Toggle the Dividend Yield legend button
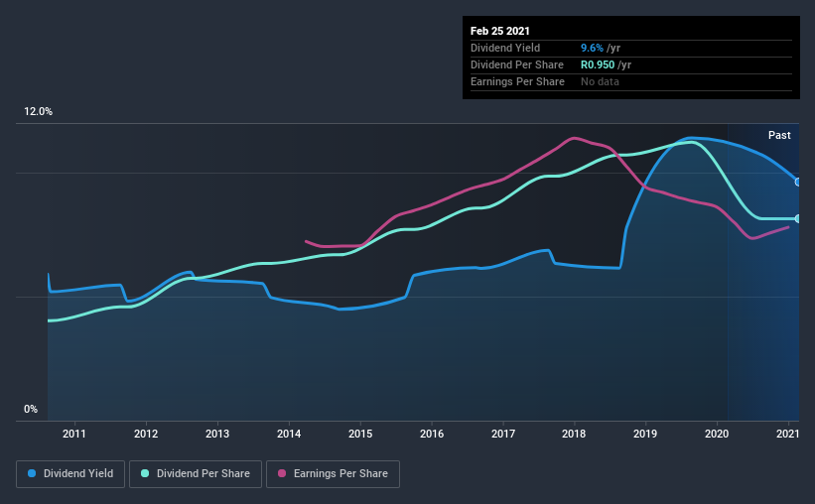 tap(70, 474)
